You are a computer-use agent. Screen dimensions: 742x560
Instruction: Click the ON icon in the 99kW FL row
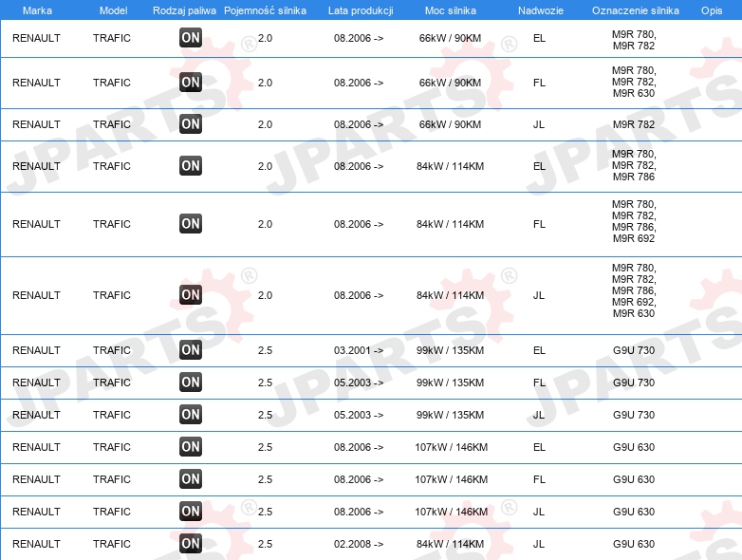[x=191, y=382]
